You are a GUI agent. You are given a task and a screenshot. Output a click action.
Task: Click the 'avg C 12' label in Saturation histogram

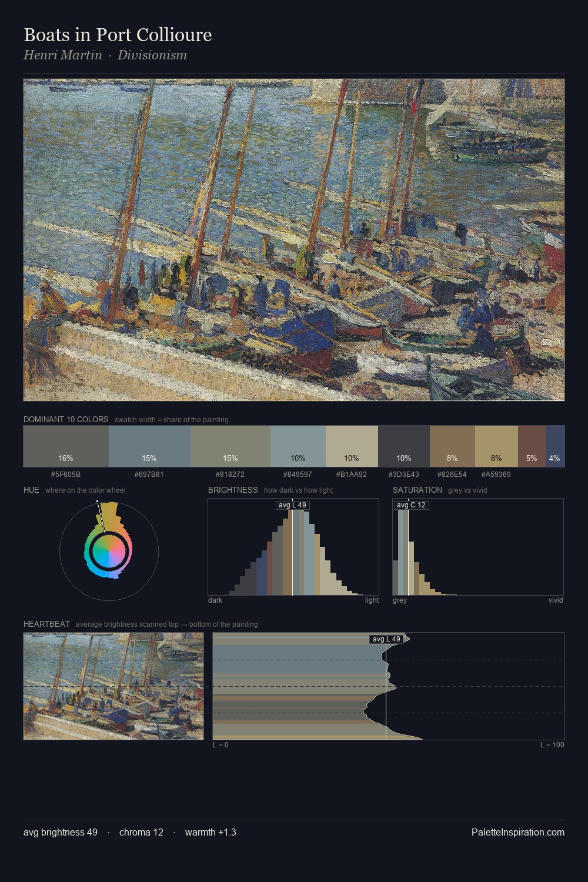coord(411,505)
